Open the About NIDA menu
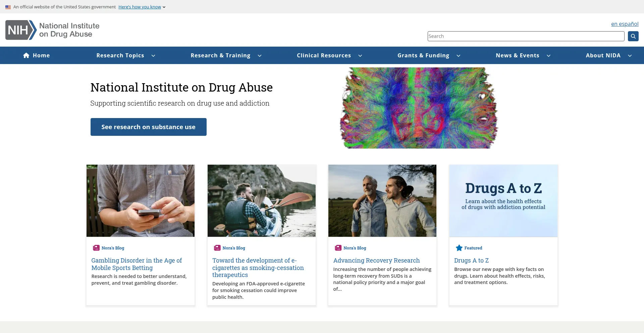644x333 pixels. (603, 56)
